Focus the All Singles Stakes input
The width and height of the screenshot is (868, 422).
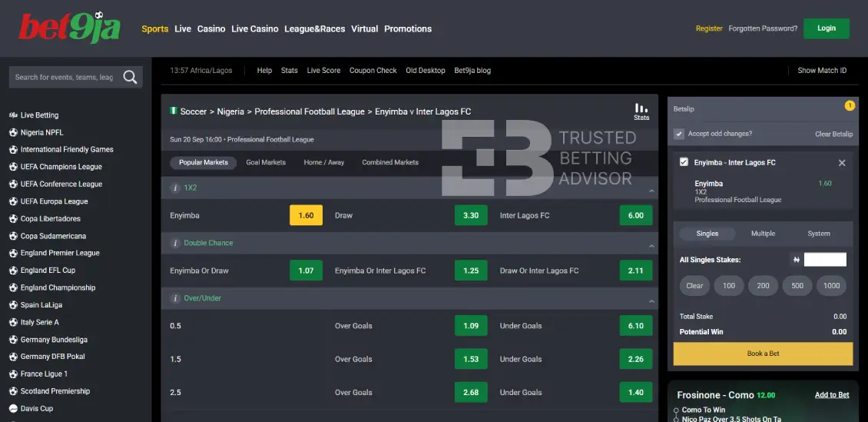click(x=825, y=259)
